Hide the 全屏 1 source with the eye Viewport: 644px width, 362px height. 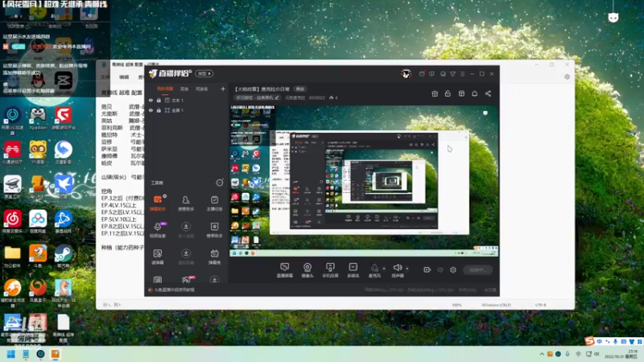point(151,110)
